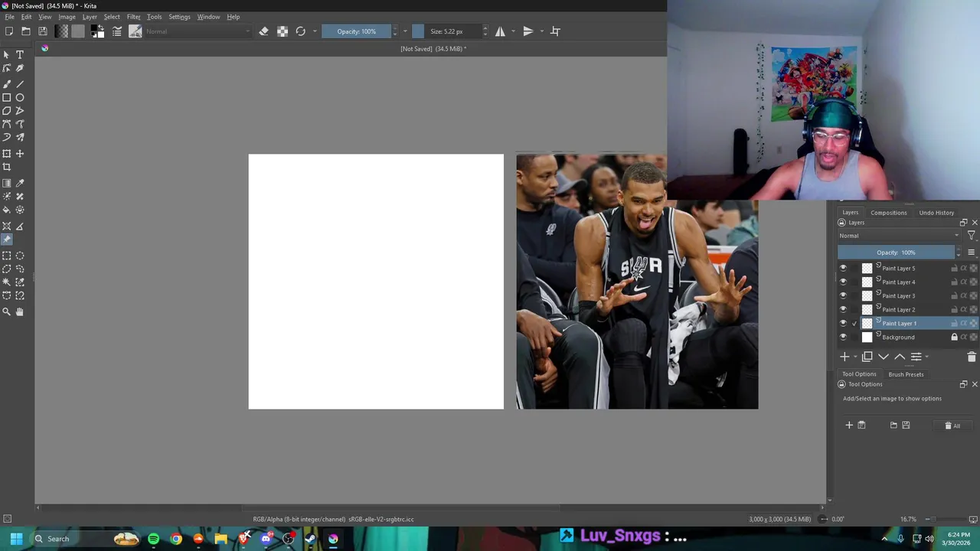This screenshot has width=980, height=551.
Task: Select the Crop tool in toolbox
Action: 7,167
